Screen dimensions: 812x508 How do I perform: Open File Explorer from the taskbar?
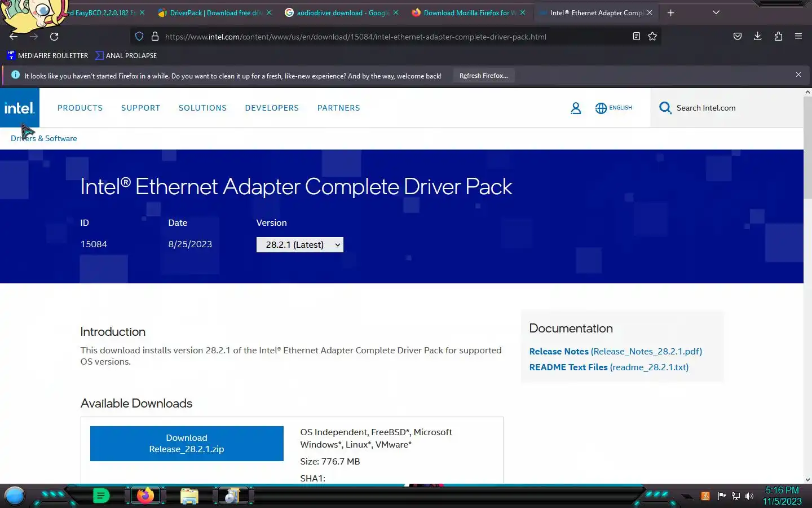tap(189, 496)
